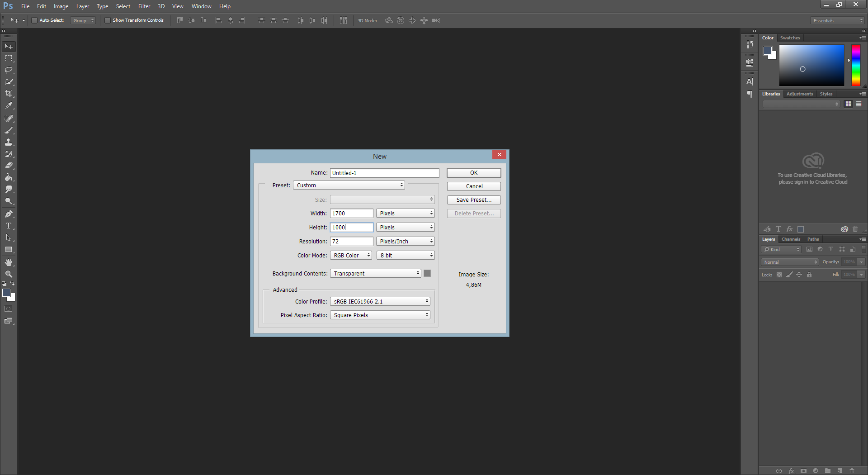Select the Crop tool
Viewport: 868px width, 475px height.
coord(9,94)
